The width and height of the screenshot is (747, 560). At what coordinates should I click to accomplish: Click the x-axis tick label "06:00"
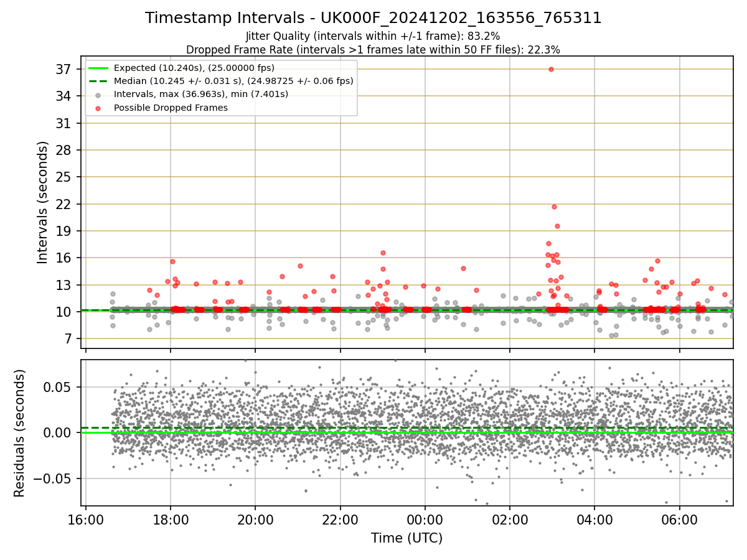click(x=679, y=519)
